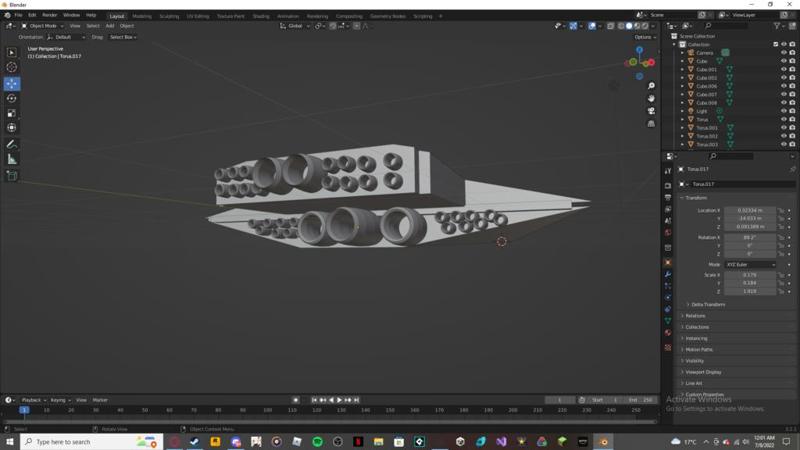This screenshot has height=450, width=800.
Task: Jump to the timeline start frame
Action: tap(314, 401)
